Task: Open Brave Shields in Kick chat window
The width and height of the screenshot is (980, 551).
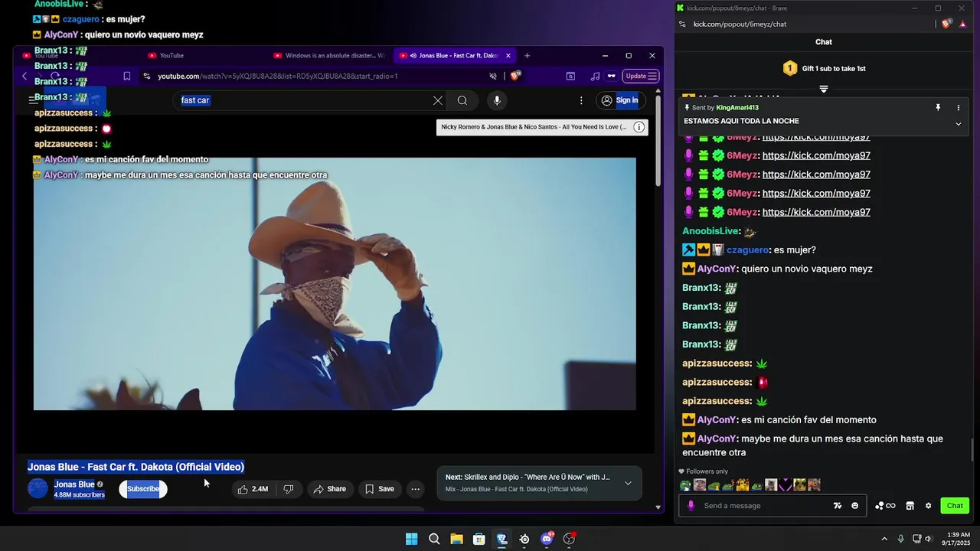Action: click(946, 24)
